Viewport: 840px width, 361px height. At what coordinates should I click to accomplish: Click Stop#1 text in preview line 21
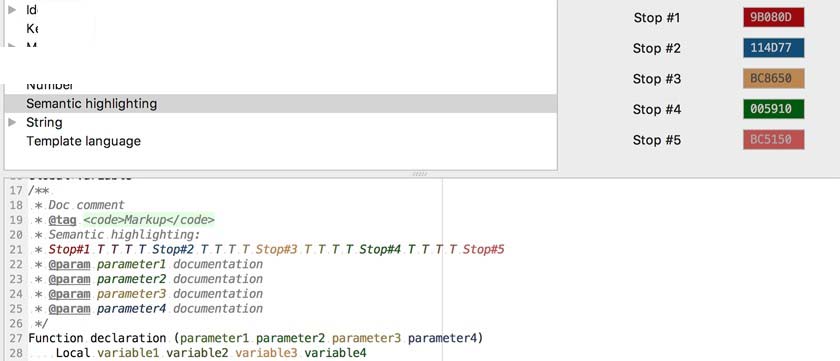70,250
